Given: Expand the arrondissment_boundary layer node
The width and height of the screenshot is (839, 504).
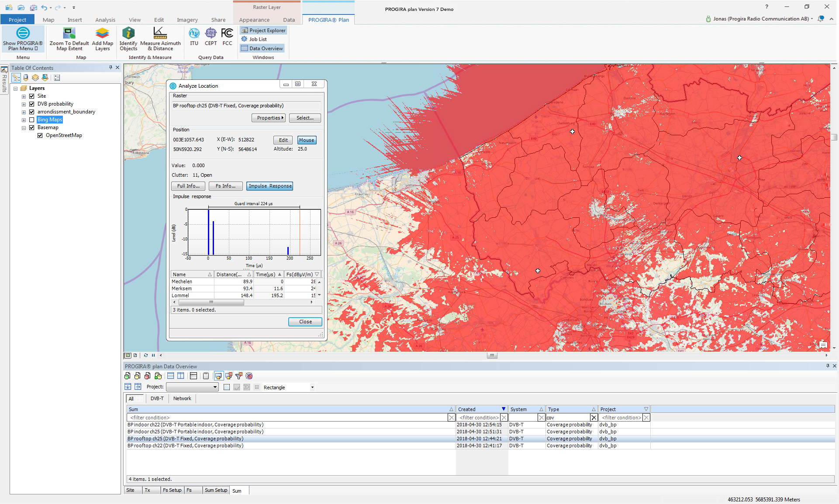Looking at the screenshot, I should click(24, 112).
